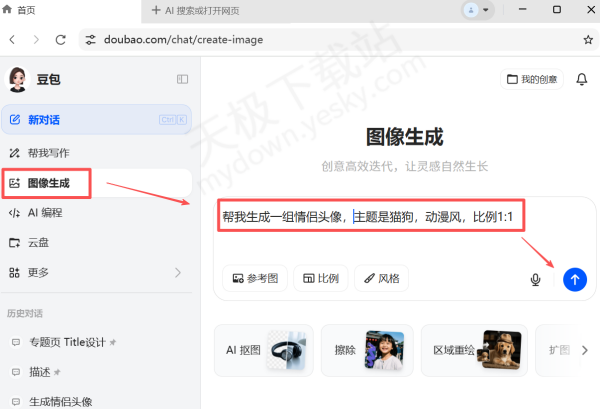
Task: Click the AI 抠图 feature card
Action: 263,350
